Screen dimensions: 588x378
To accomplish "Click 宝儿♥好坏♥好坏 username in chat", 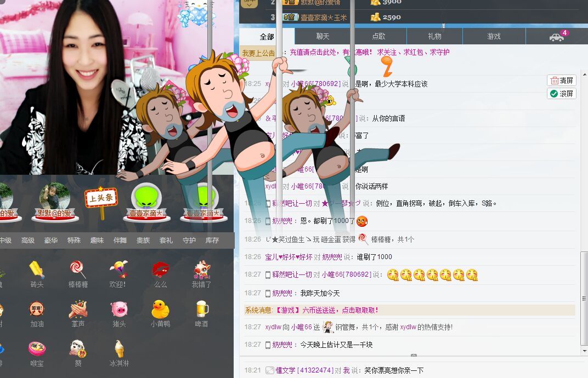I will coord(289,257).
